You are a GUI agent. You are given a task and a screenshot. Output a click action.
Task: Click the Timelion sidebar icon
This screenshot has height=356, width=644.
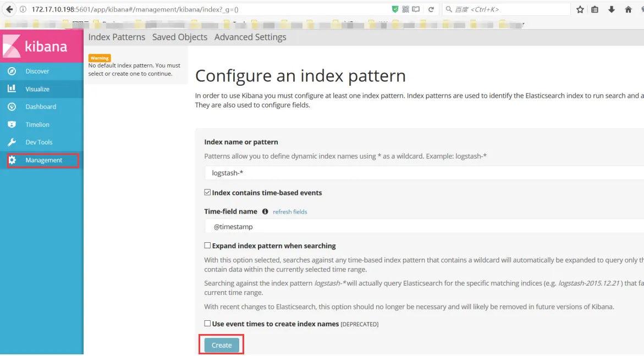click(12, 125)
